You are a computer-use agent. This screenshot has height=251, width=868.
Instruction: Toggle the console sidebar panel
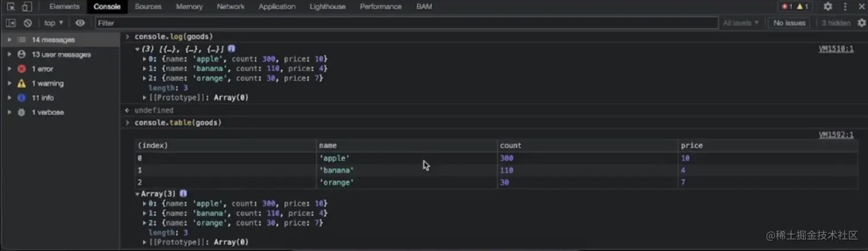click(x=11, y=23)
